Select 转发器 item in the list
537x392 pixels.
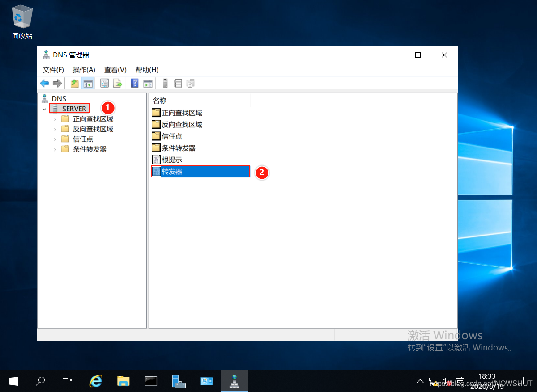tap(172, 171)
